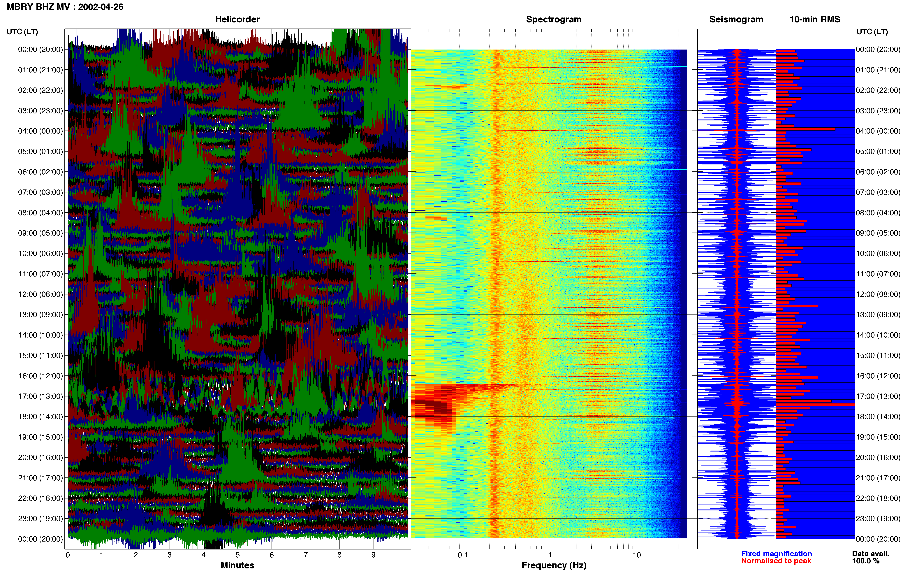Click the 'UTC (LT)' label right of the RMS panel
924x578 pixels.
(x=872, y=32)
